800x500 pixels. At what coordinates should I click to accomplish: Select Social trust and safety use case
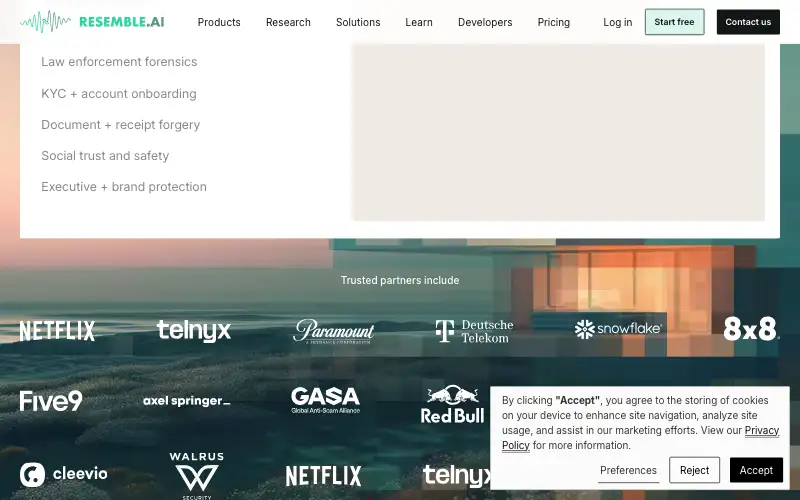[x=105, y=156]
